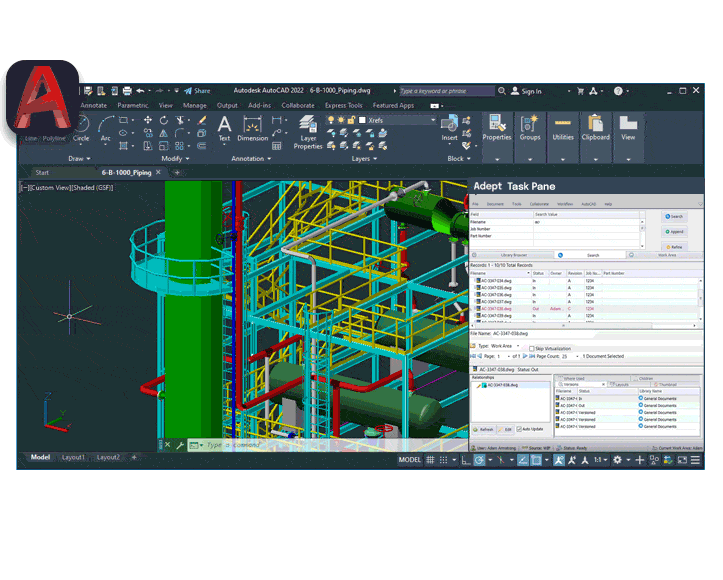Open the Annotate ribbon tab
The width and height of the screenshot is (723, 580).
point(94,106)
